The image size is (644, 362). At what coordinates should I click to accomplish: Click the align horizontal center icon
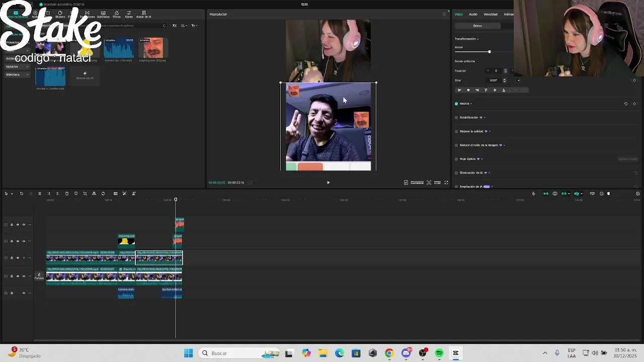pos(468,90)
